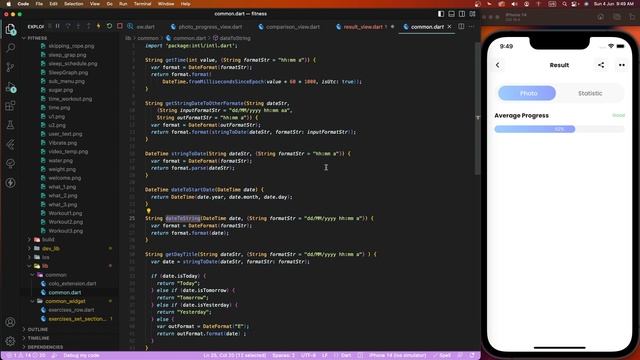
Task: Click the editor vertical scrollbar
Action: (477, 108)
